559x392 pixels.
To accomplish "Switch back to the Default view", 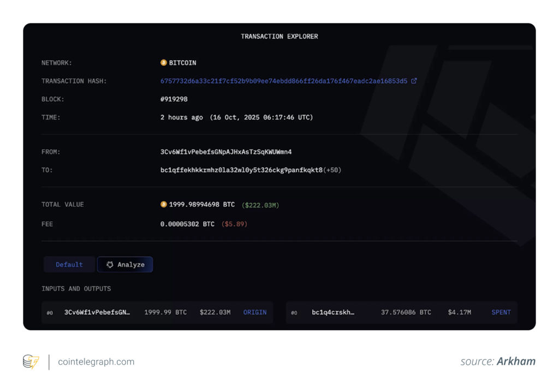I will point(69,264).
